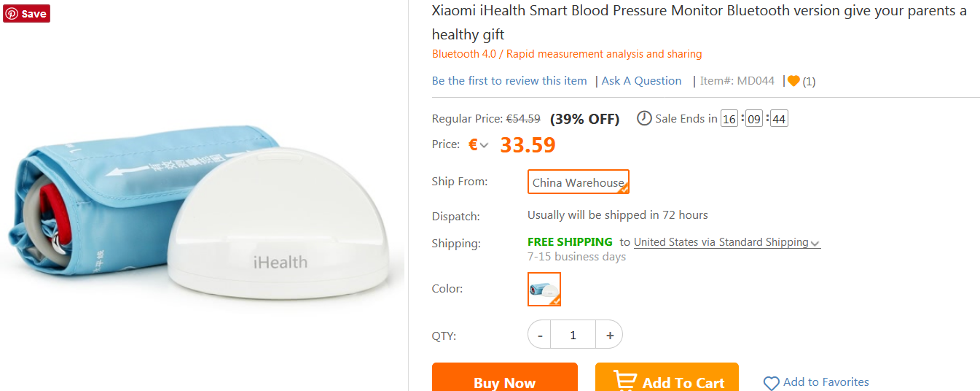Click the orange heart wishlist icon
Viewport: 980px width, 391px height.
(793, 81)
